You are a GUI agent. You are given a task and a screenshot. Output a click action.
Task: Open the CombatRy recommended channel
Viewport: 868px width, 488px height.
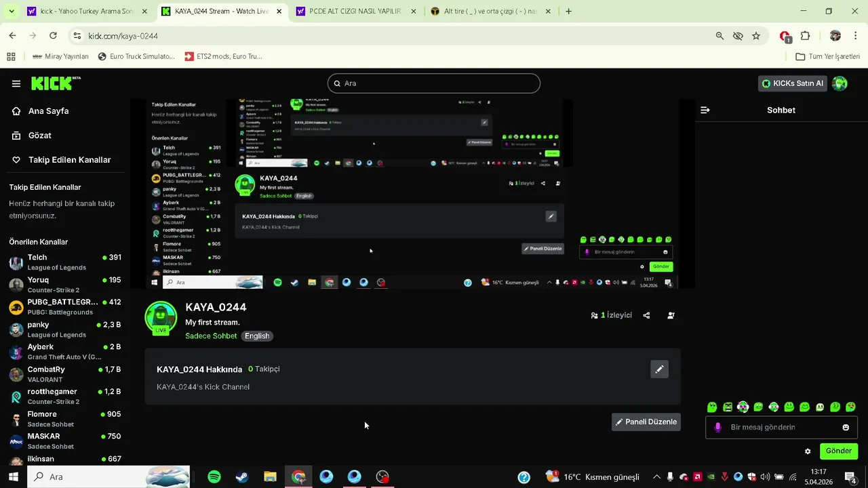pos(65,374)
